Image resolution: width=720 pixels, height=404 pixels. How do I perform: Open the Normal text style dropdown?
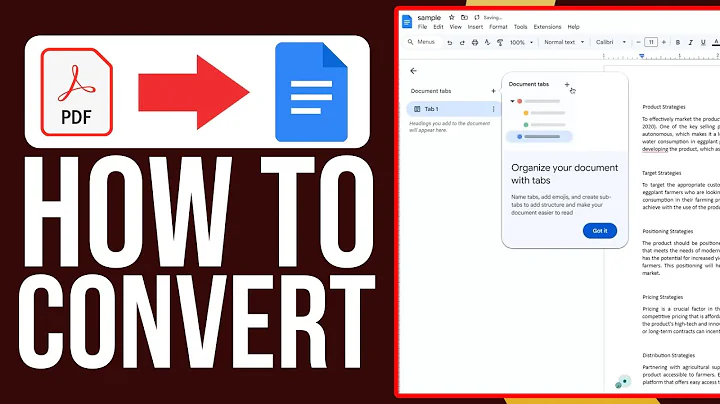coord(564,42)
